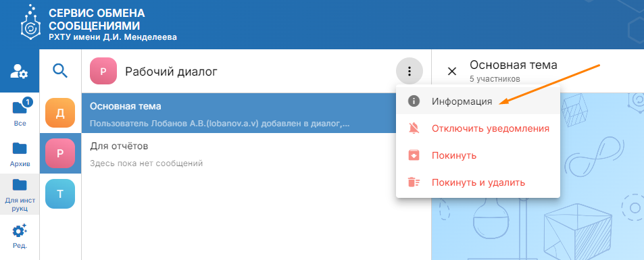
Task: Open the 'Для отчётов' topic
Action: point(239,153)
